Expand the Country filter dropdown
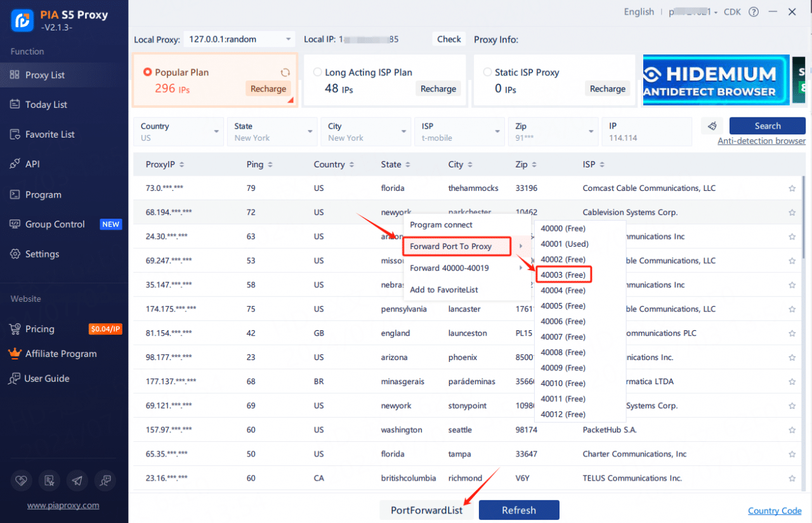Screen dimensions: 812x523 (179, 132)
